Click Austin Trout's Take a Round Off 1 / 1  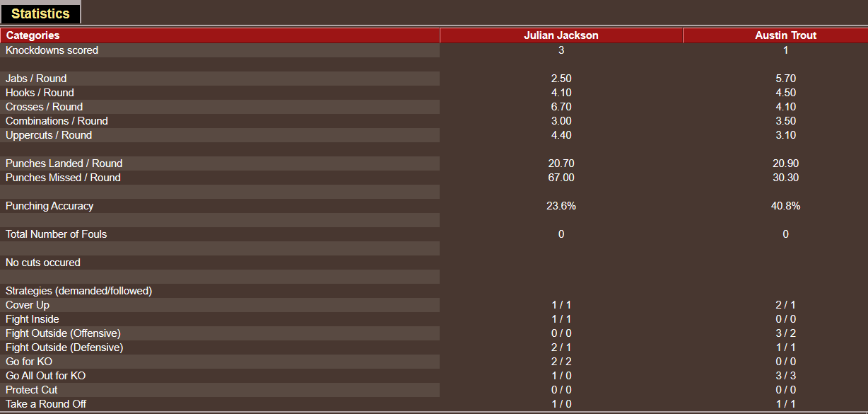785,404
